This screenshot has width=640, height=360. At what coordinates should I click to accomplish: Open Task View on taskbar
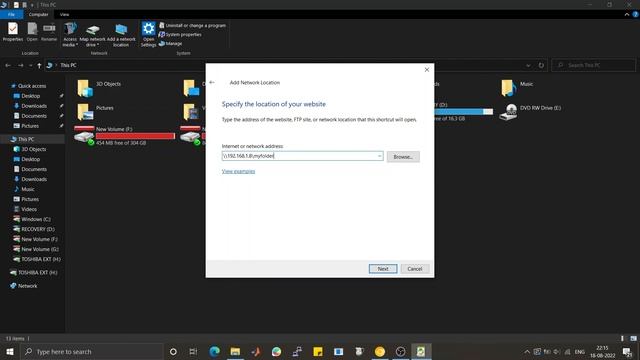click(x=193, y=351)
